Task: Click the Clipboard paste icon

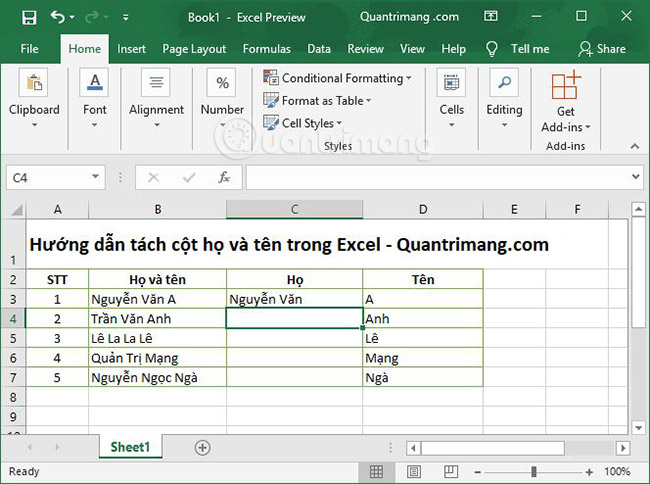Action: (34, 82)
